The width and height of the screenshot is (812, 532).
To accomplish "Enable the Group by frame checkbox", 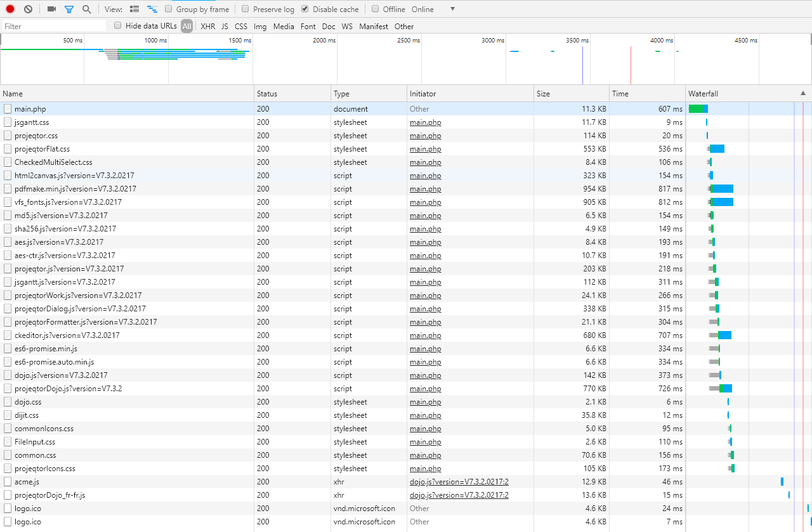I will coord(169,10).
